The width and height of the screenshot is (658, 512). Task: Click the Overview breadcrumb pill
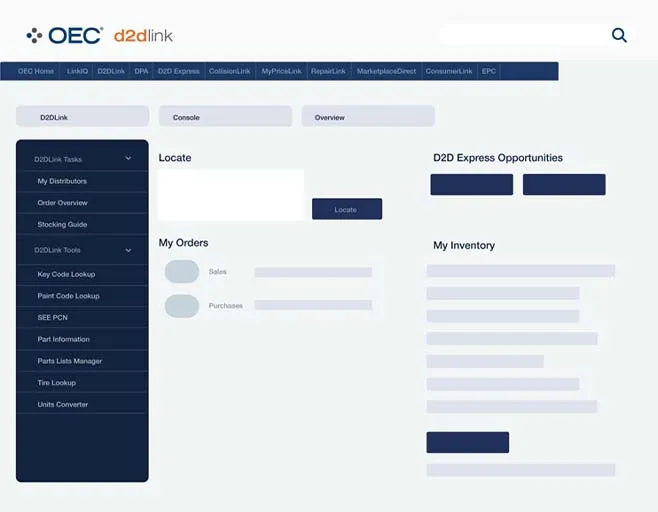(x=368, y=116)
